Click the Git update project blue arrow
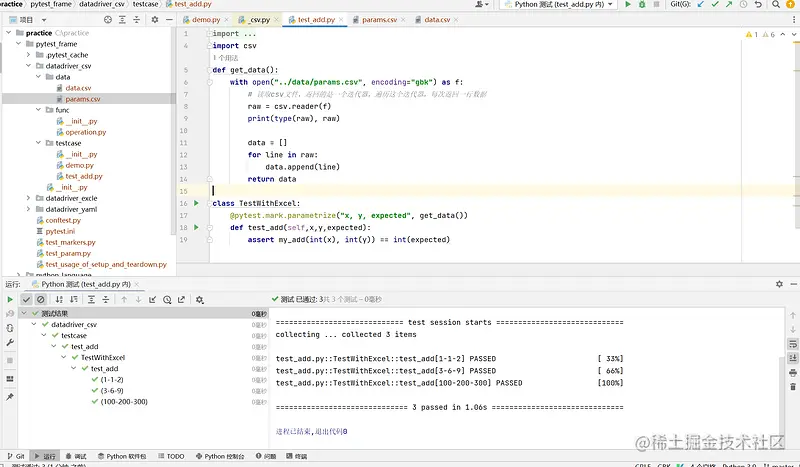This screenshot has height=467, width=800. tap(701, 4)
